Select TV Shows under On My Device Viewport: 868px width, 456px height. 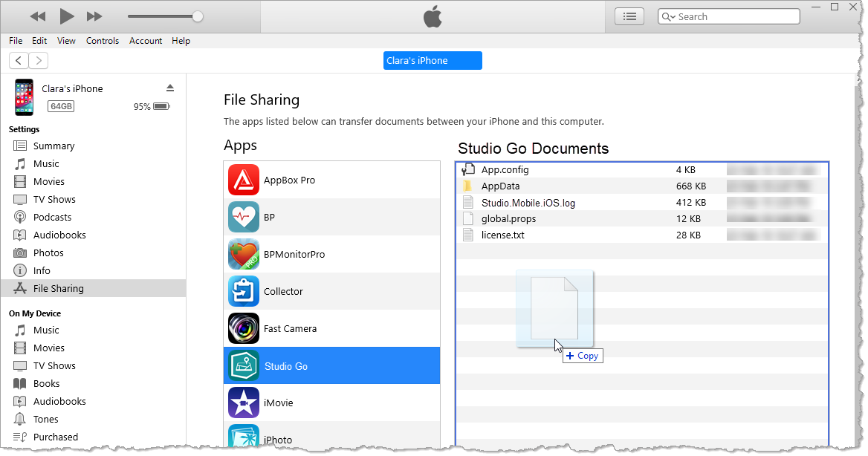pos(54,366)
